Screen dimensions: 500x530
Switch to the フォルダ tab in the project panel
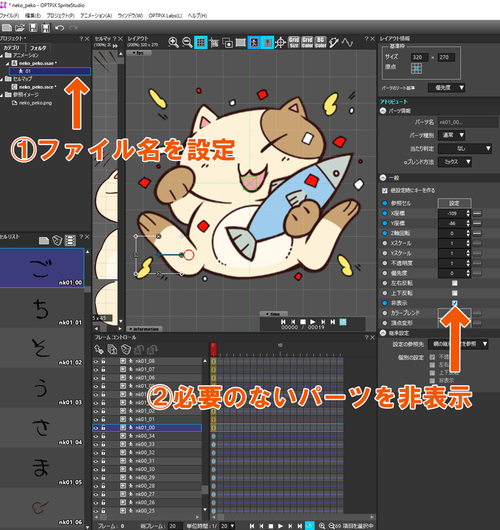(38, 48)
